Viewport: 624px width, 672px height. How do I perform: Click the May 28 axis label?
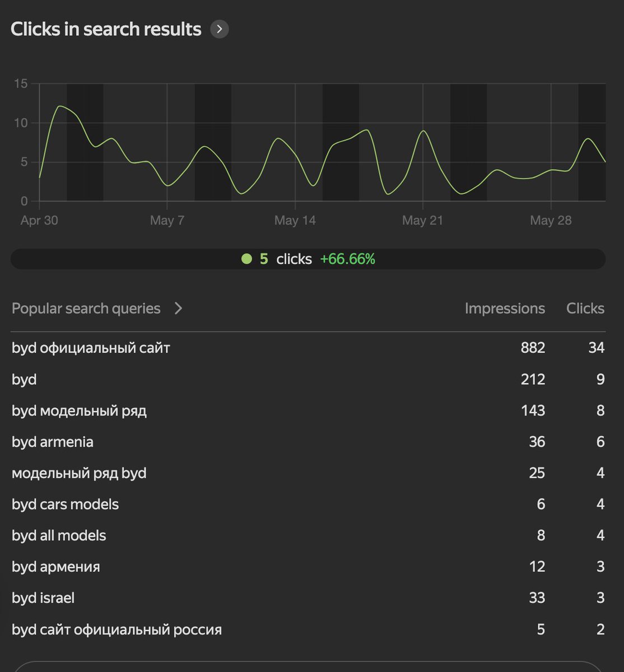point(551,220)
